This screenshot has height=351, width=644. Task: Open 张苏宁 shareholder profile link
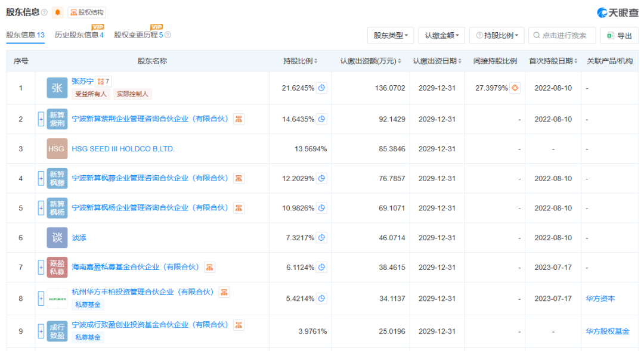pos(82,81)
